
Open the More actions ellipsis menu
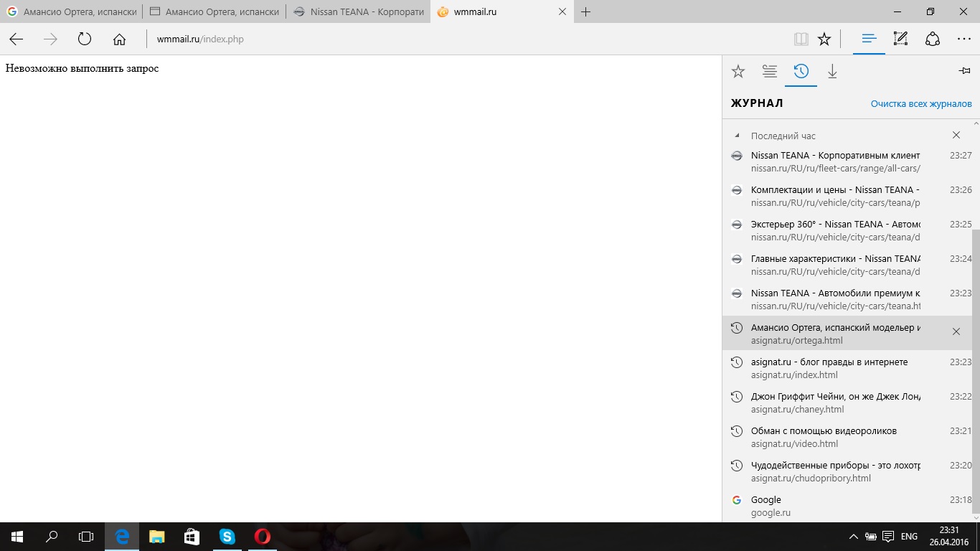coord(964,39)
